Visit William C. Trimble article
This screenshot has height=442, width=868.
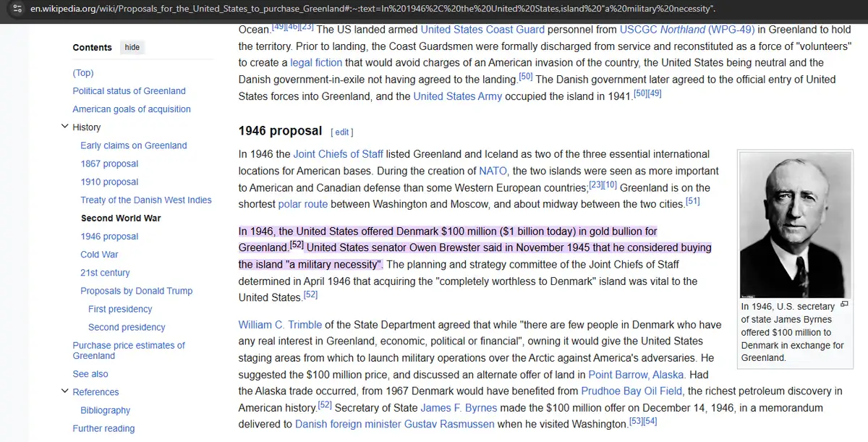click(x=280, y=325)
